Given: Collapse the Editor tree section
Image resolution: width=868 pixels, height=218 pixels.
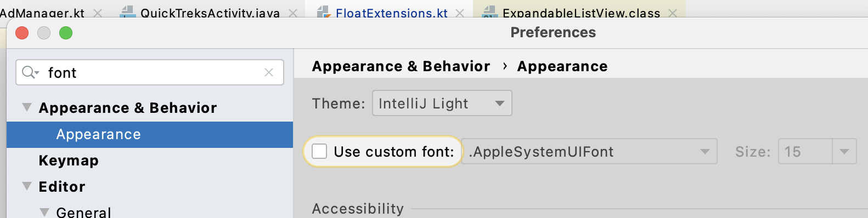Looking at the screenshot, I should point(26,186).
